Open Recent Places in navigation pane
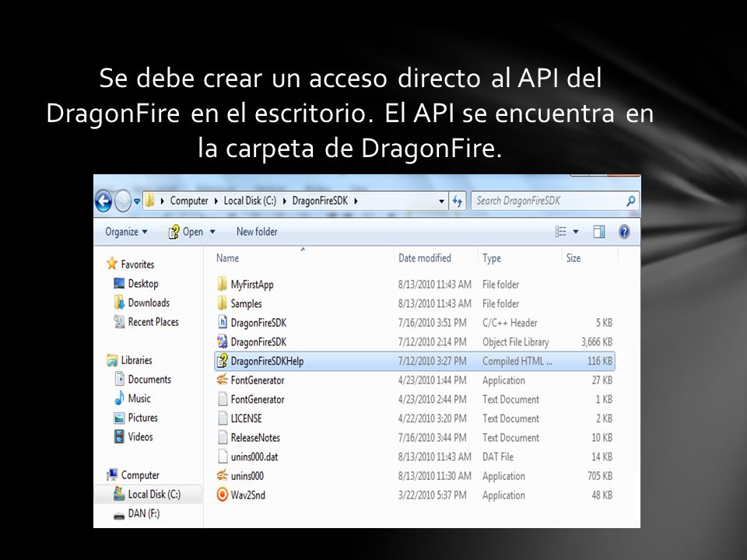Image resolution: width=747 pixels, height=560 pixels. (153, 322)
